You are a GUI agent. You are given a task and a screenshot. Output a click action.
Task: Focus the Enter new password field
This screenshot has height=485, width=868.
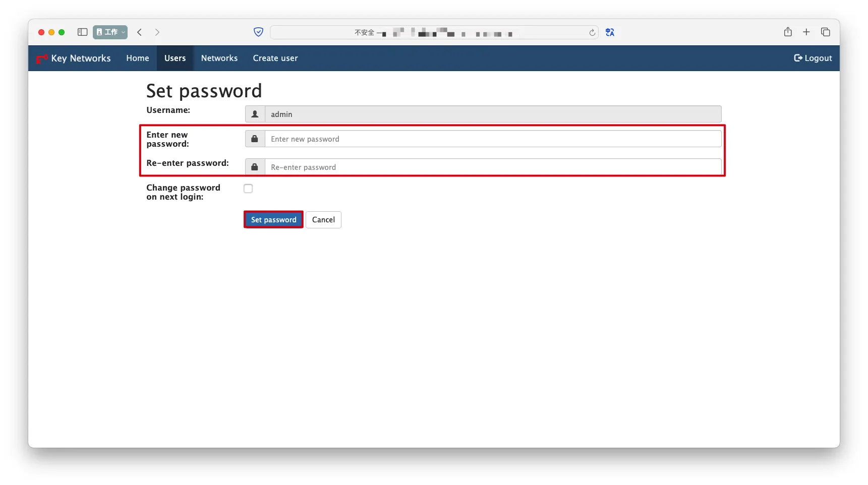click(x=492, y=139)
